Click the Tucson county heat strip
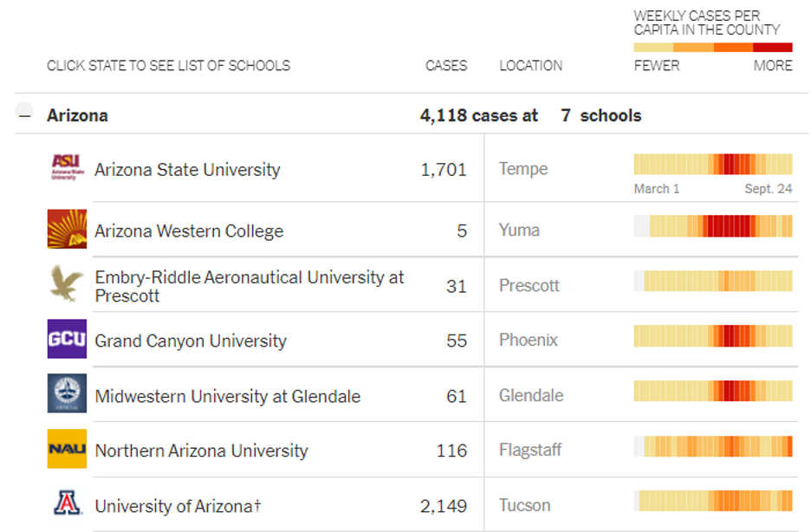Image resolution: width=811 pixels, height=532 pixels. click(x=712, y=501)
